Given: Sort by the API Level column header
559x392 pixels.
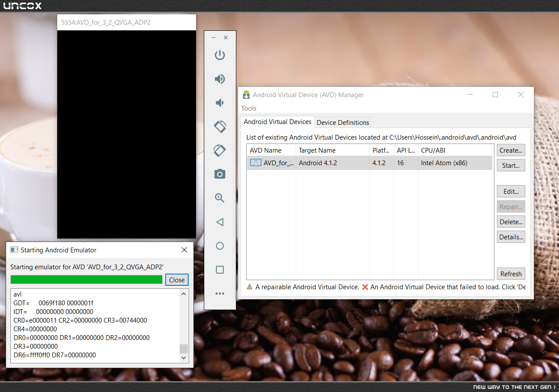Looking at the screenshot, I should point(406,150).
